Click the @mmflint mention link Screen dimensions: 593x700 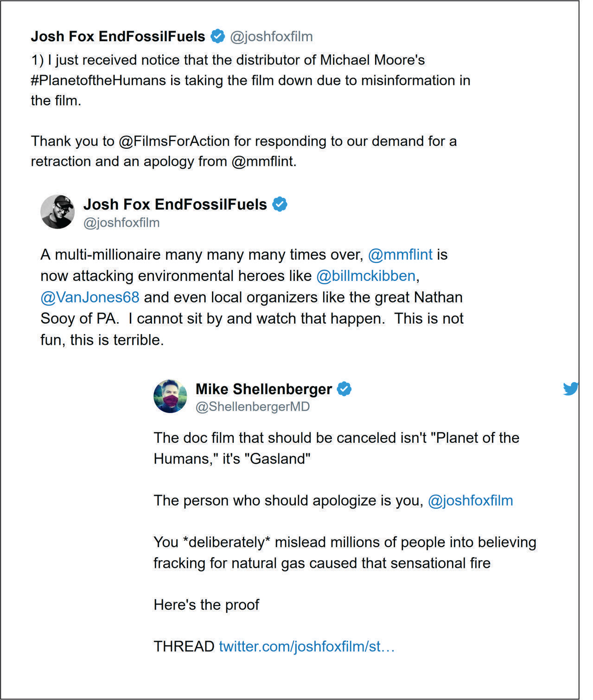click(400, 255)
